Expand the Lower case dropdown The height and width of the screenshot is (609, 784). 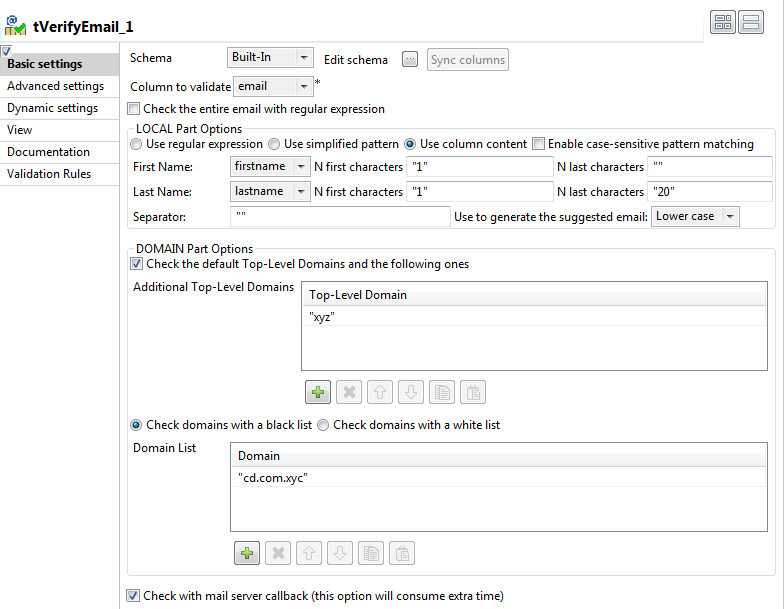(x=730, y=217)
